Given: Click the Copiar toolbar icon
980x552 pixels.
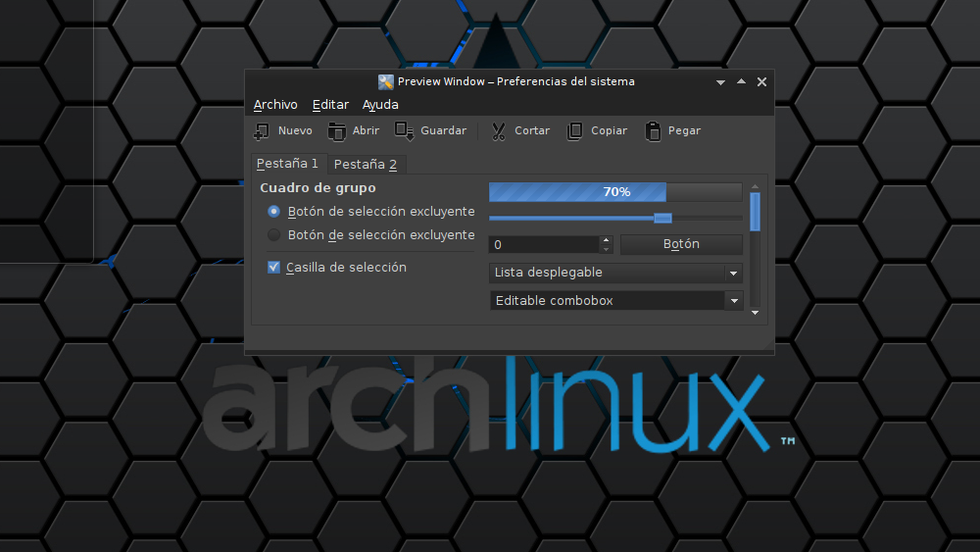Looking at the screenshot, I should click(x=574, y=130).
